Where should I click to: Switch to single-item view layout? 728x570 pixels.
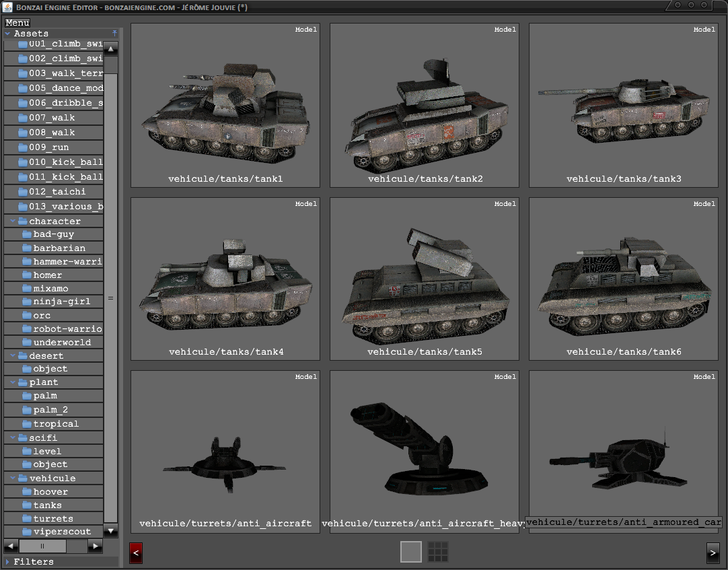coord(411,552)
